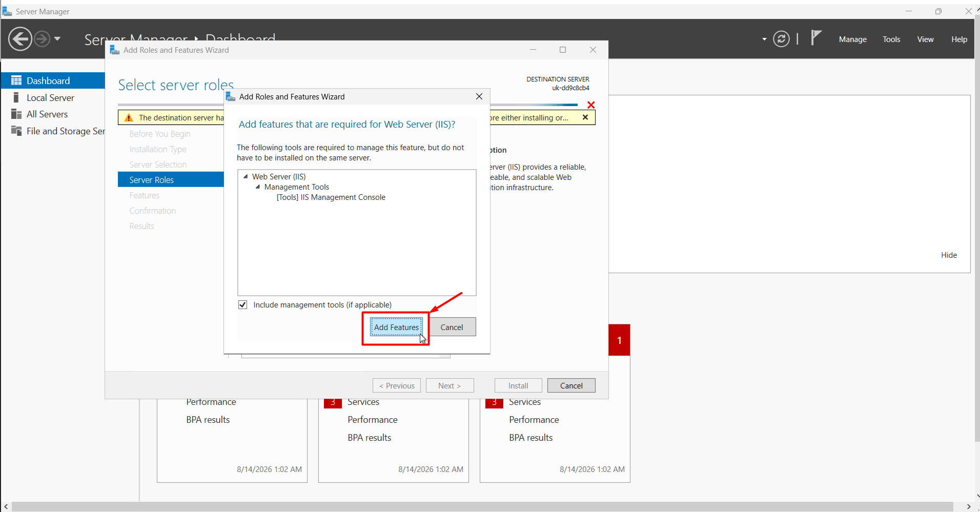
Task: Open BPA results in the middle tile
Action: (x=369, y=438)
